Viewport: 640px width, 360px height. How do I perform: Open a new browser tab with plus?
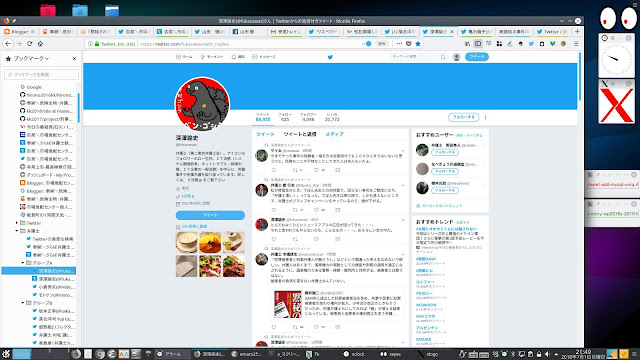point(577,31)
